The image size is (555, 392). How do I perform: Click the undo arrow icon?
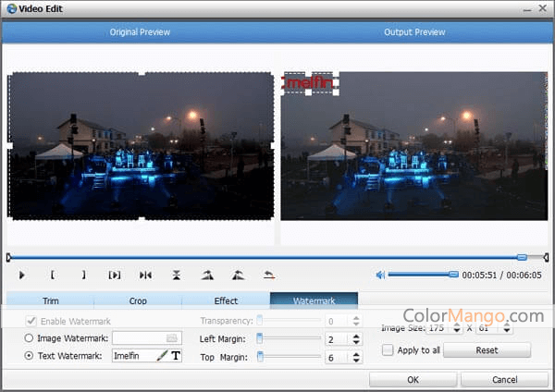click(x=269, y=275)
